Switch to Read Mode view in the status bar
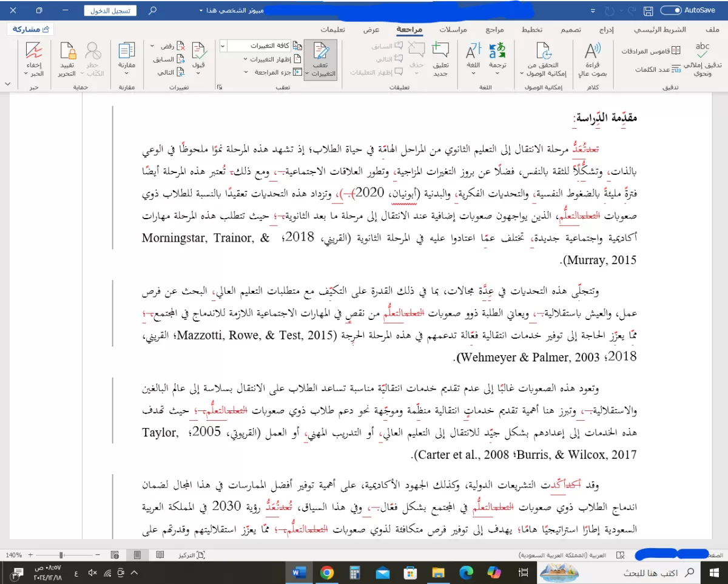The height and width of the screenshot is (584, 728). pyautogui.click(x=160, y=555)
